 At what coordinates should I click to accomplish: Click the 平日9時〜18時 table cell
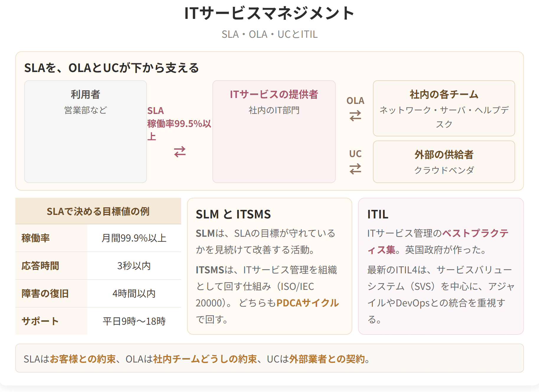click(x=134, y=321)
